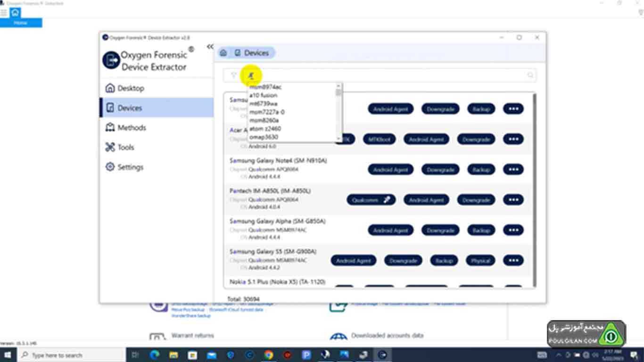Select Pantech IM-A850L device name
Viewport: 644px width, 362px height.
coord(270,191)
